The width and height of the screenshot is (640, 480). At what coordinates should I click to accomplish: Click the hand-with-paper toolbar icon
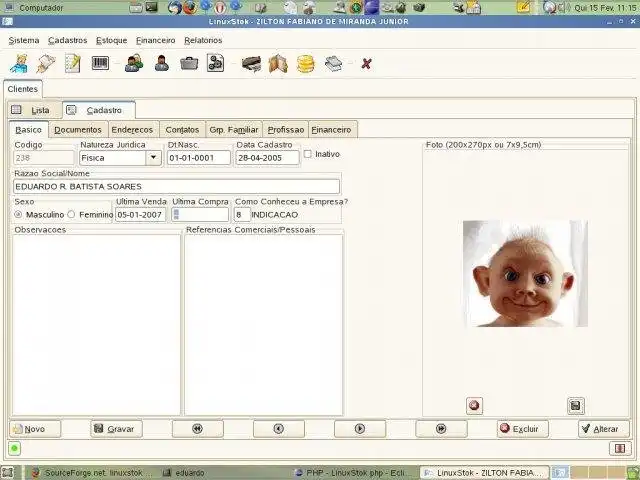coord(46,64)
